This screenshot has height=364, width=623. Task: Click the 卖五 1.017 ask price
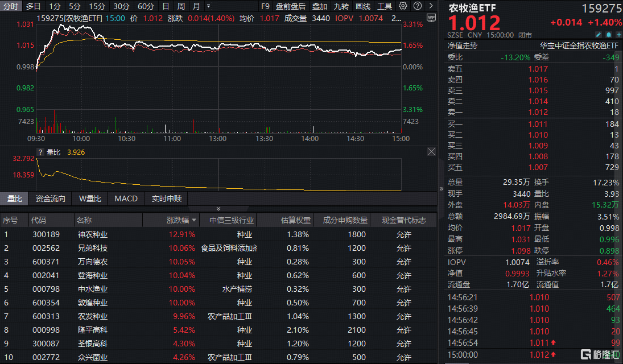click(538, 69)
